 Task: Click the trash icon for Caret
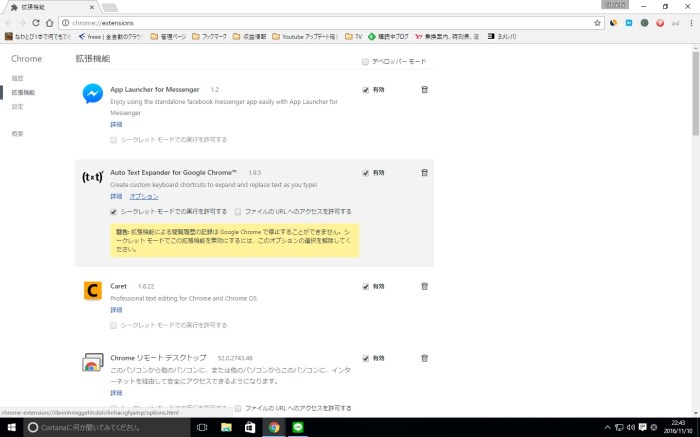[x=424, y=286]
